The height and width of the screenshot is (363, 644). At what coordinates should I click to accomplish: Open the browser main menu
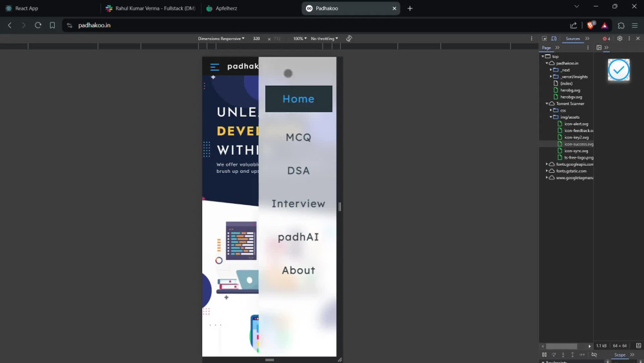(x=634, y=25)
